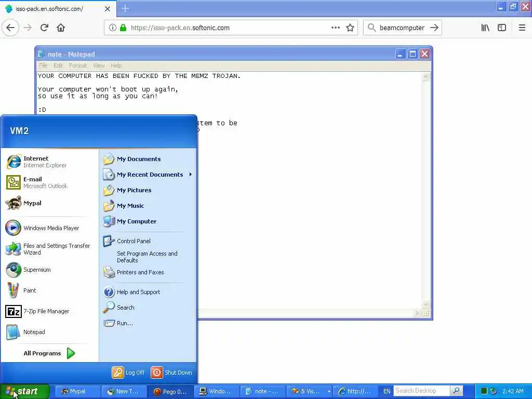Viewport: 532px width, 399px height.
Task: Submit search with arrow button
Action: pos(434,28)
